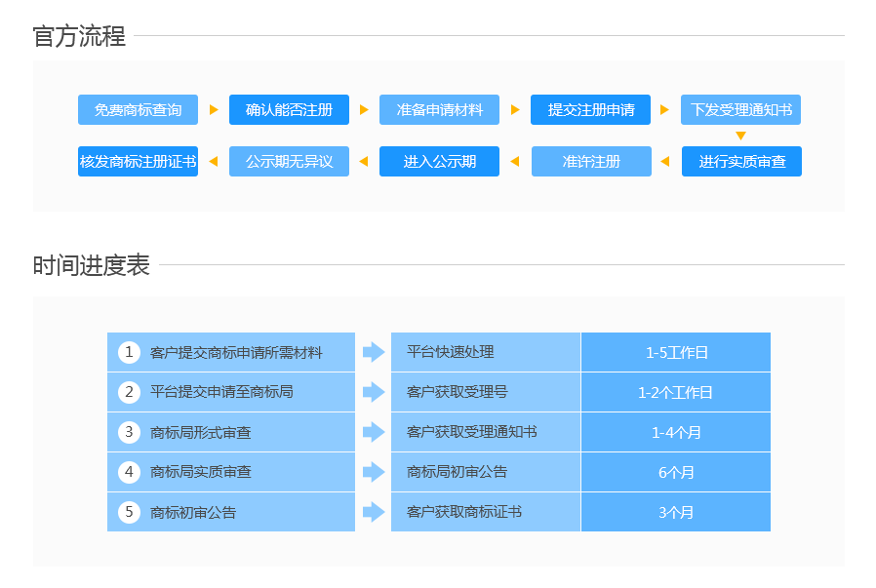This screenshot has height=588, width=876.
Task: Click the number 5 circle icon
Action: [129, 512]
